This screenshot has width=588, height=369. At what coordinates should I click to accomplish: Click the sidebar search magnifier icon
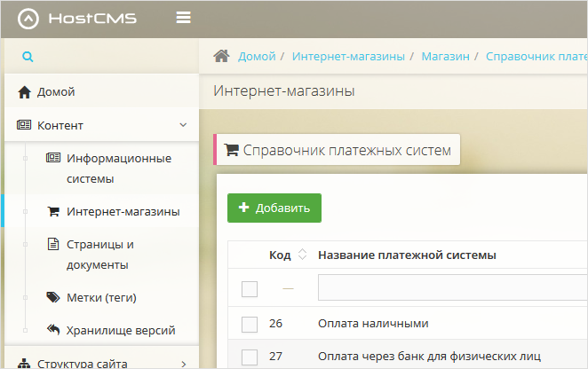coord(28,57)
